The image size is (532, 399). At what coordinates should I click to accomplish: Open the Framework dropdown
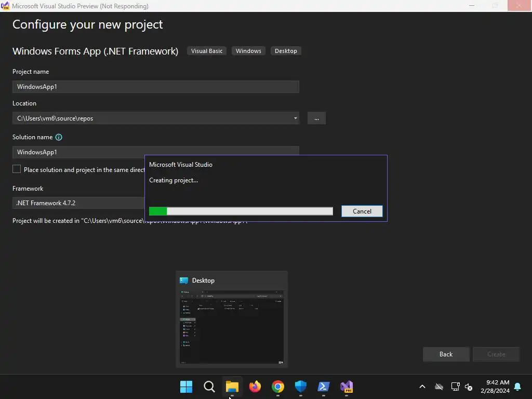tap(79, 203)
